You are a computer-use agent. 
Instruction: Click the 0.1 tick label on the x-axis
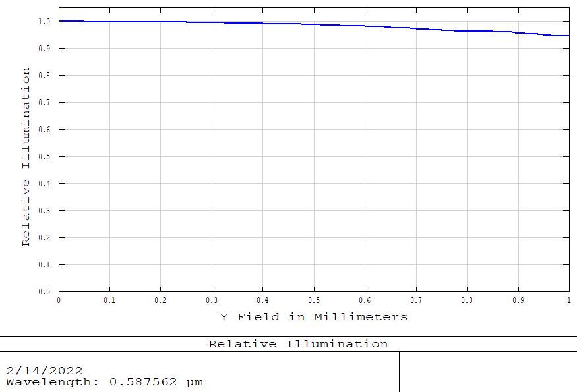[x=109, y=300]
